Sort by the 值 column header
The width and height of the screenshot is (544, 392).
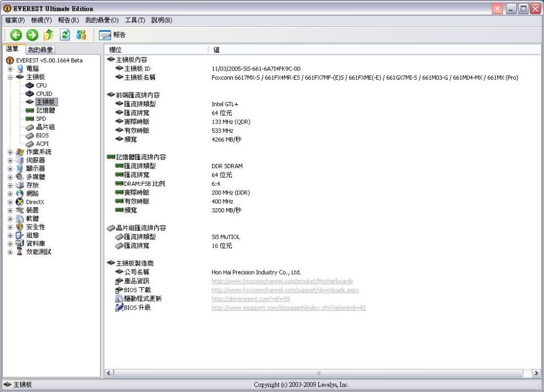coord(374,49)
